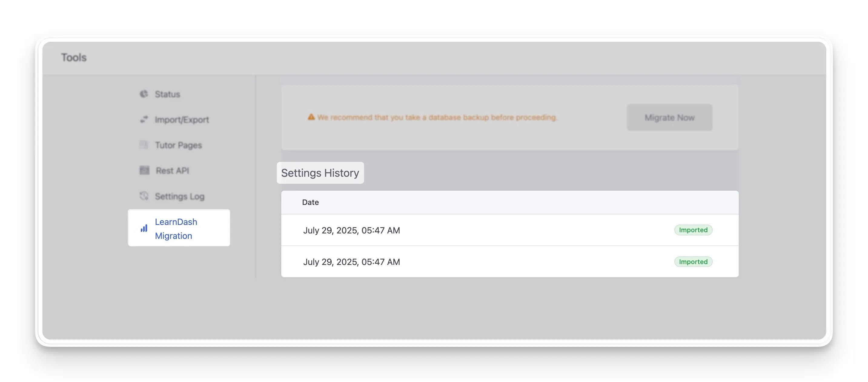Screen dimensions: 868x382
Task: Open the Status tab
Action: point(167,94)
